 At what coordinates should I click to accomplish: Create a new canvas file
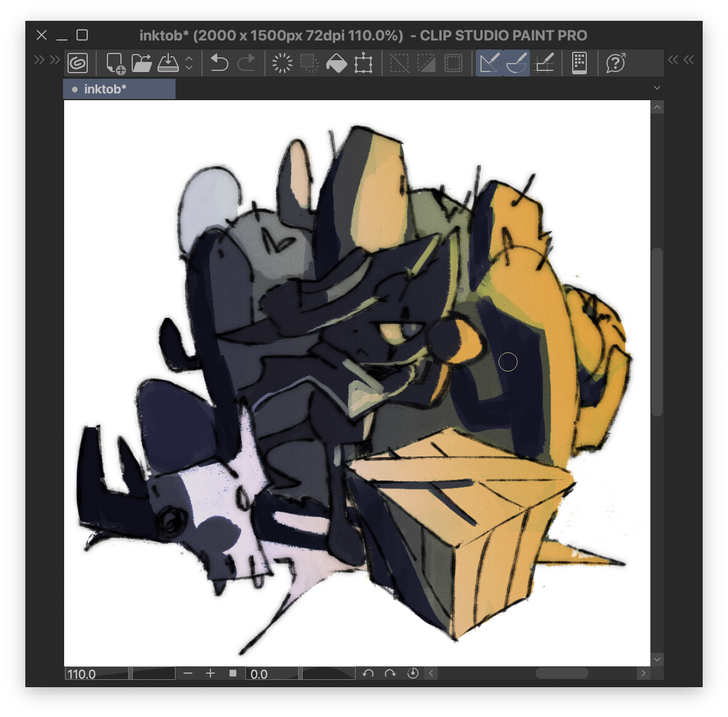(x=115, y=63)
